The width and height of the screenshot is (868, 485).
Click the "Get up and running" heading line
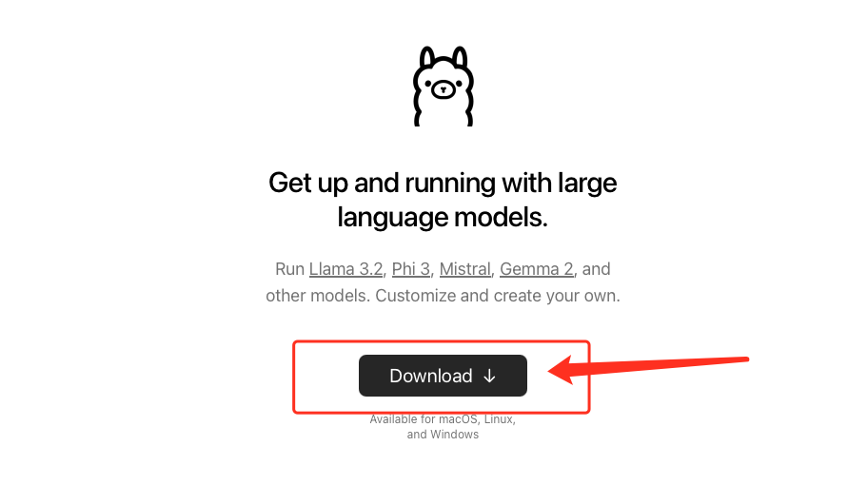pos(443,183)
